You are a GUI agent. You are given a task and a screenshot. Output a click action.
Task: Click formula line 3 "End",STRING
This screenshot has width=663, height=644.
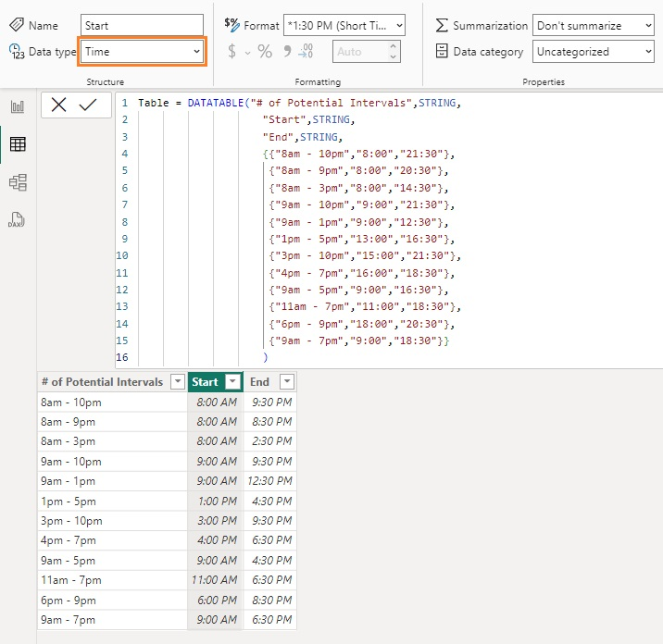pos(302,137)
